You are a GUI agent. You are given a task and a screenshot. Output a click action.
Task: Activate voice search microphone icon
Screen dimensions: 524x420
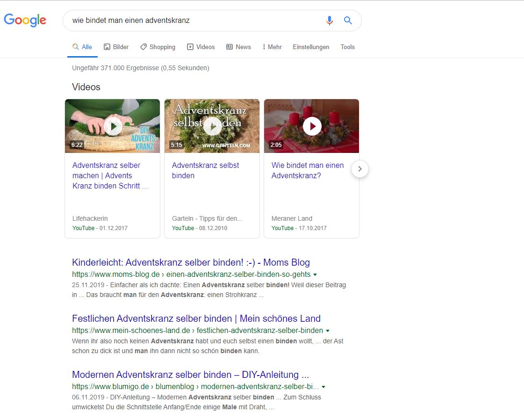click(x=330, y=21)
